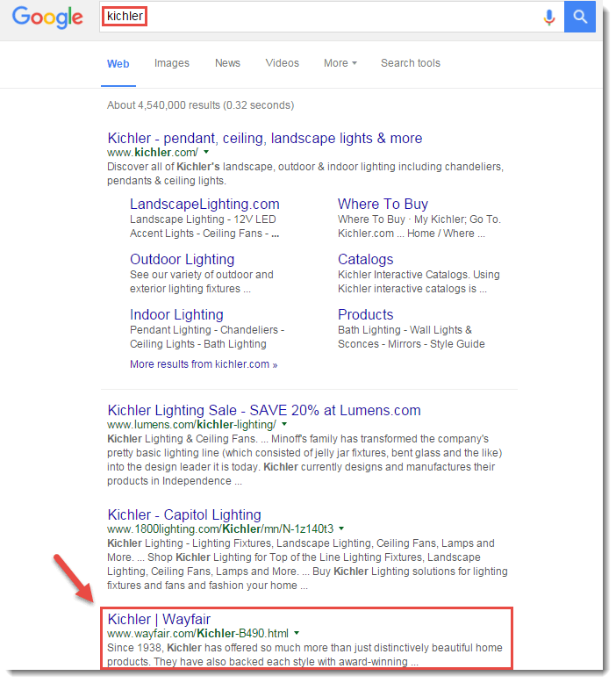The height and width of the screenshot is (683, 616).
Task: Open Kichler Lighting Sale Lumens.com result
Action: (x=264, y=410)
